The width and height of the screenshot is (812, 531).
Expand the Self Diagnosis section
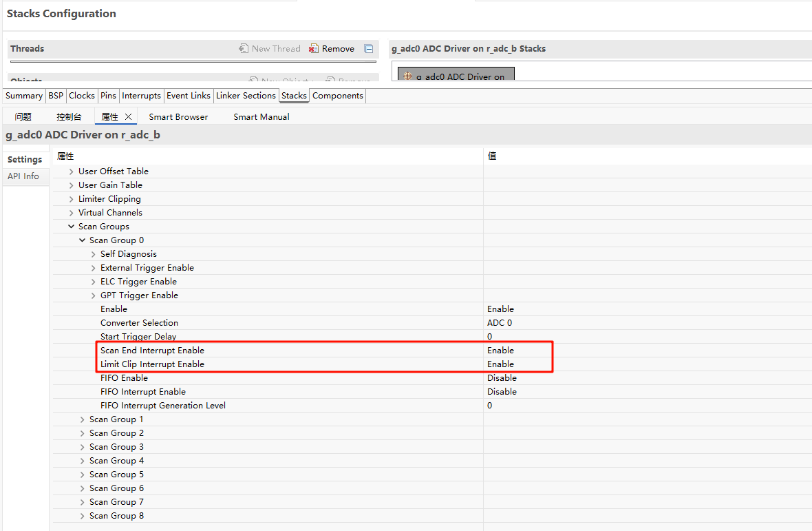coord(94,254)
